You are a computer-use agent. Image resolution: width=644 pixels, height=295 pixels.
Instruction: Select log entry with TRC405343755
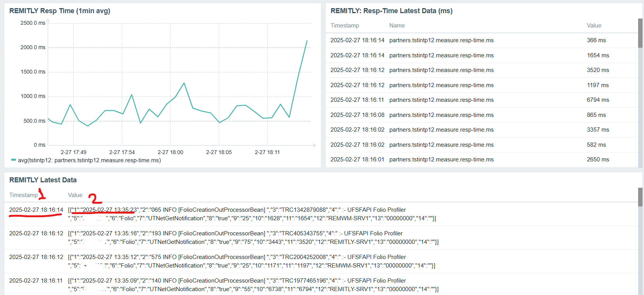321,238
